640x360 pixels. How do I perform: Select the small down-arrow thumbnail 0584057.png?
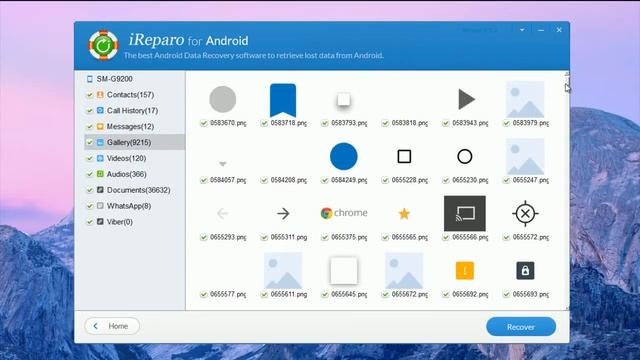(222, 164)
